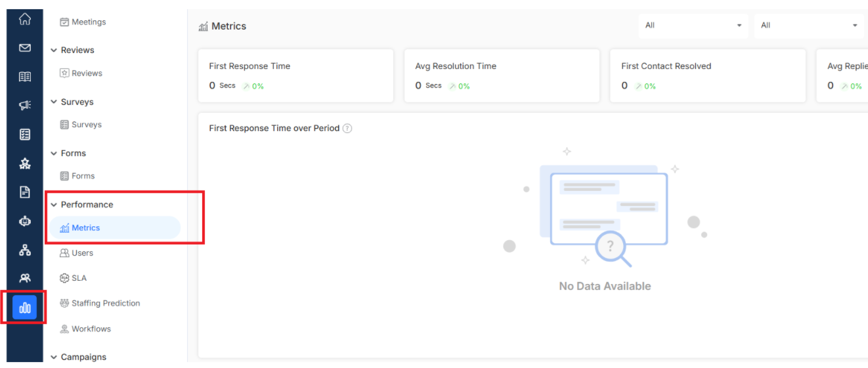Open the second All filter dropdown

coord(810,26)
